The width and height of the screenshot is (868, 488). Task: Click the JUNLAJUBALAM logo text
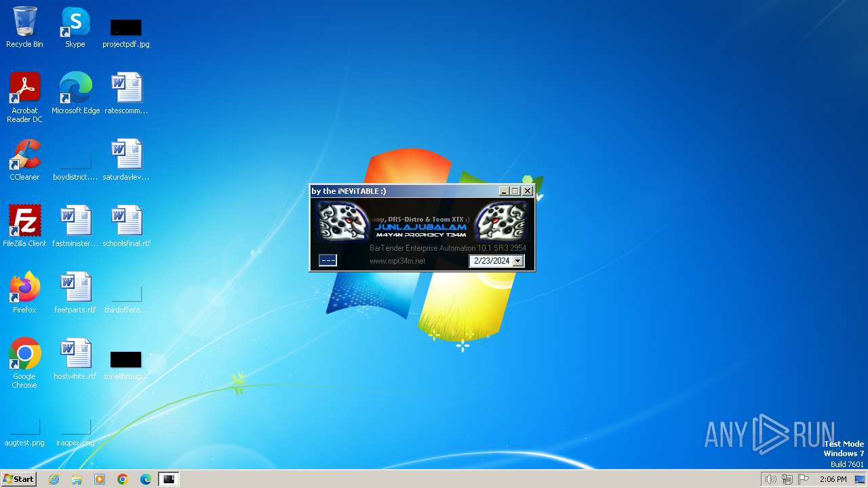coord(420,227)
